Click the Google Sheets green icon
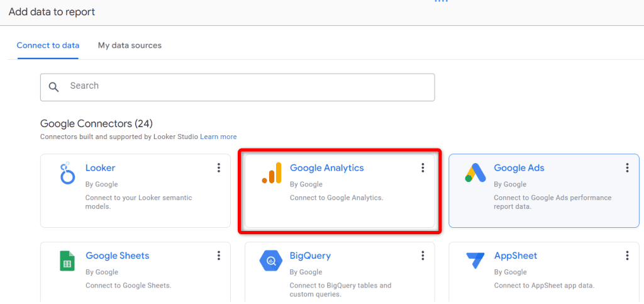 coord(67,261)
